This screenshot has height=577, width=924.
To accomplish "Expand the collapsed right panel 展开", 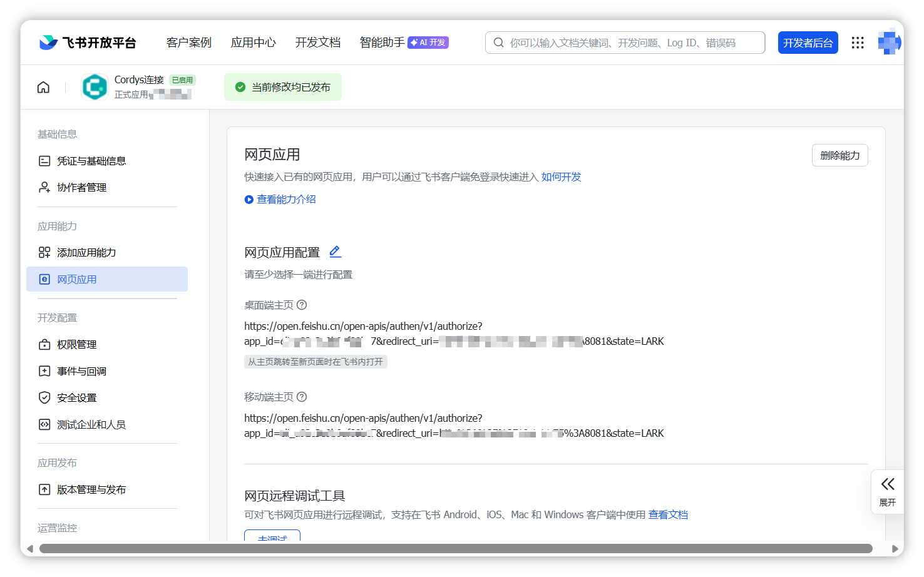I will point(888,492).
